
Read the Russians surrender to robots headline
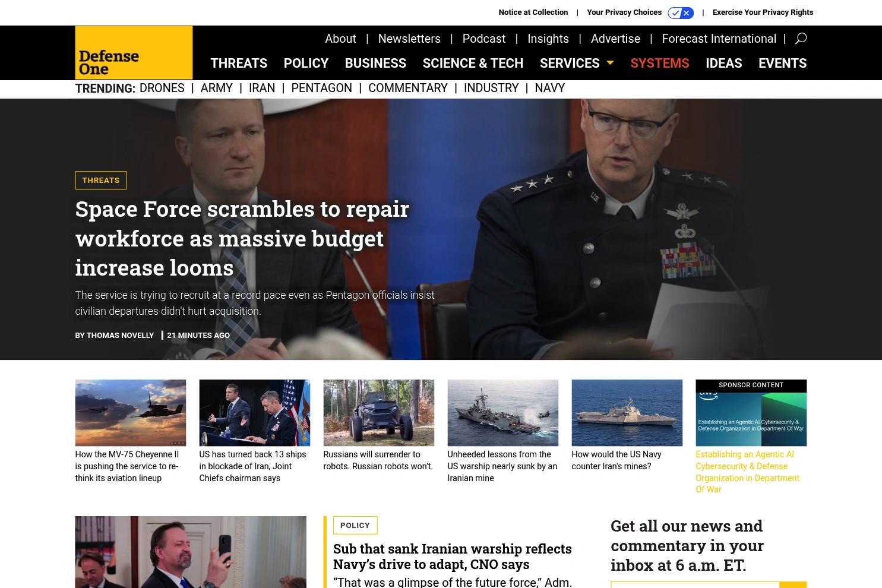pos(378,460)
